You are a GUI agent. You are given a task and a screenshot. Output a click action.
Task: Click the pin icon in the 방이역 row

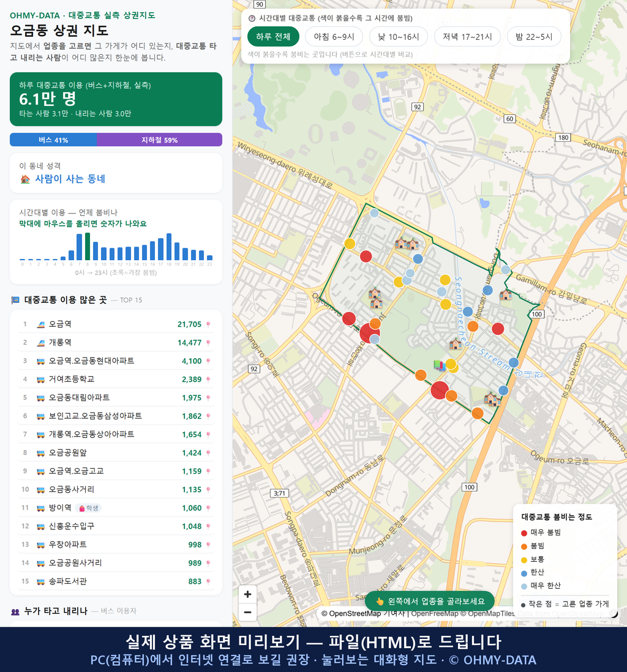(208, 509)
